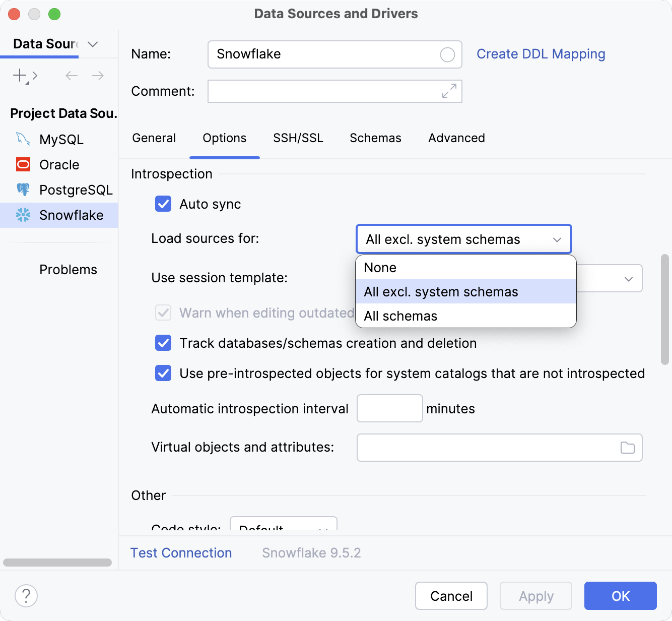Click the Automatic introspection interval field
The height and width of the screenshot is (621, 672).
click(389, 408)
